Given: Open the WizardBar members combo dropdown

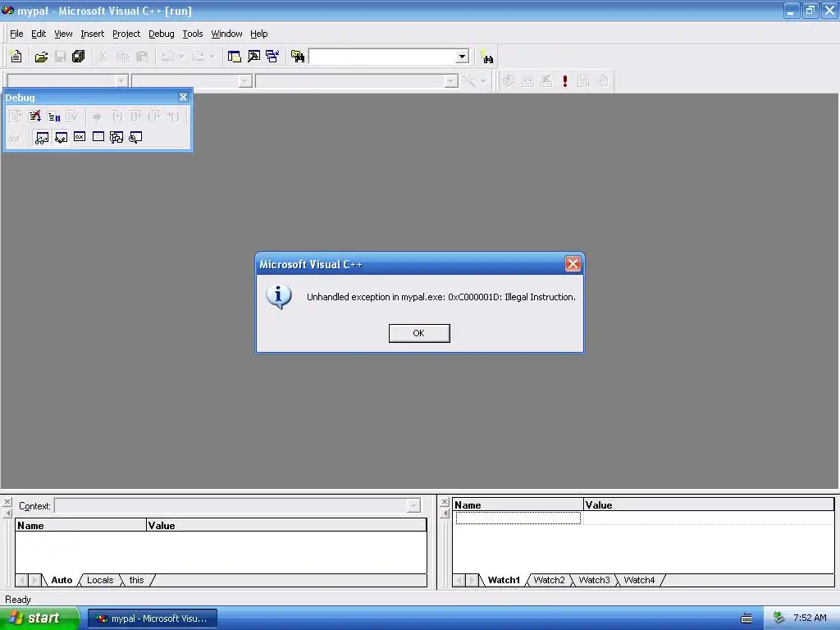Looking at the screenshot, I should tap(451, 81).
